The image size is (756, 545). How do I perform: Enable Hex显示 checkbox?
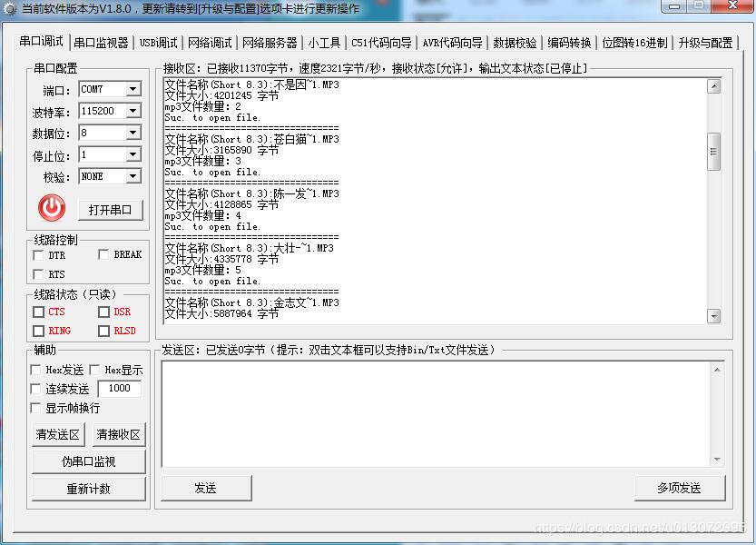(x=94, y=370)
